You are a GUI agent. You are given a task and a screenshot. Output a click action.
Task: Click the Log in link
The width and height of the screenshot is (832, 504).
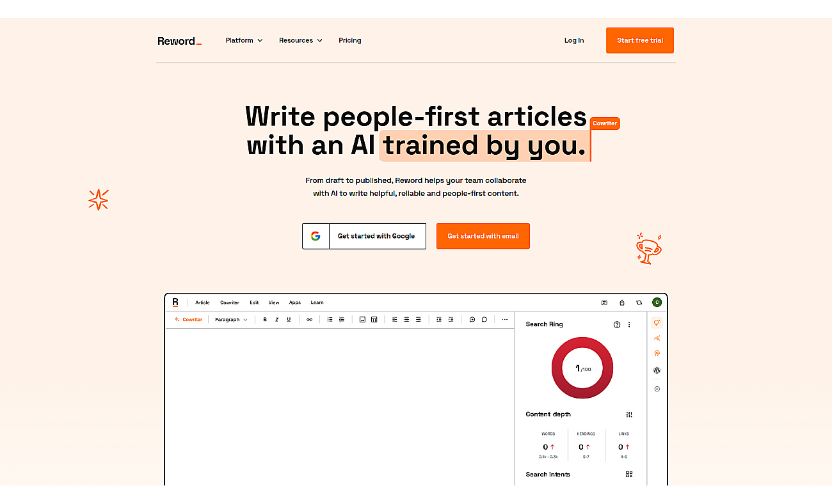point(574,40)
